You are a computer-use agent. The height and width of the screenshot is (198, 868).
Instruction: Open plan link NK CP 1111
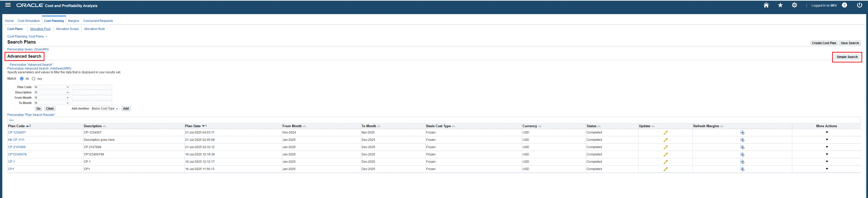pyautogui.click(x=16, y=140)
